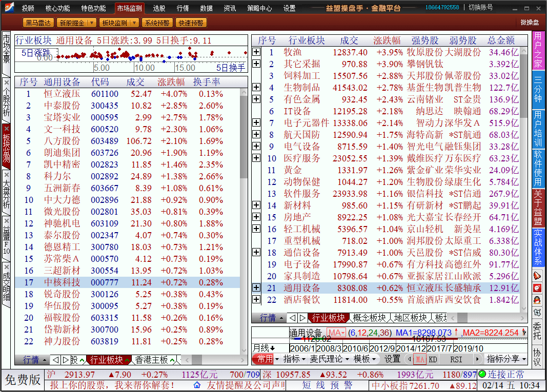Click the help icon at chart header right edge
The width and height of the screenshot is (547, 392).
(x=524, y=333)
